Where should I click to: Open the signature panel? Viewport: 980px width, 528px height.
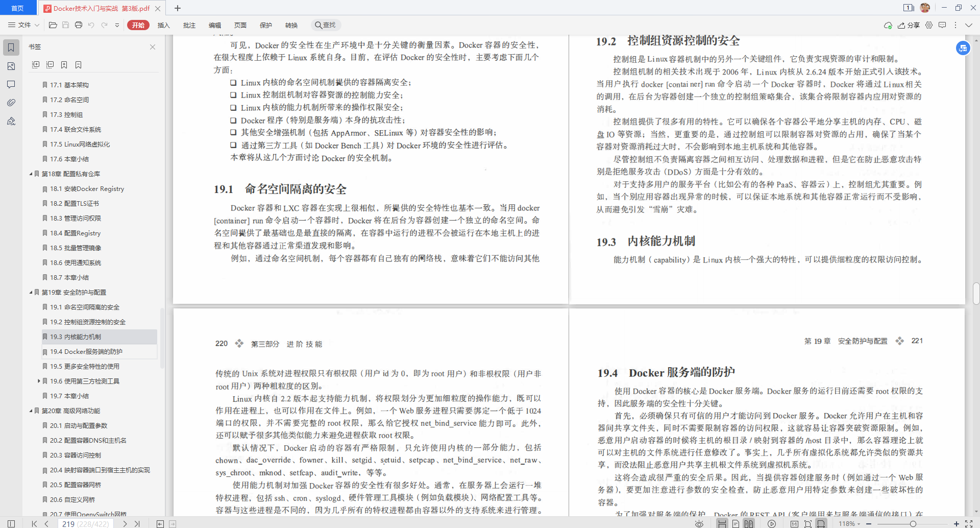pyautogui.click(x=11, y=122)
